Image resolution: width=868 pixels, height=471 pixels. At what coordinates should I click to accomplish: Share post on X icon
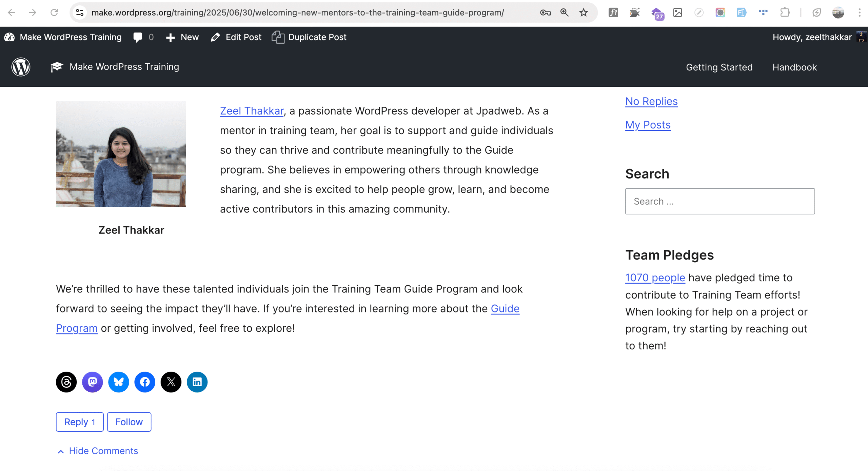pos(171,382)
